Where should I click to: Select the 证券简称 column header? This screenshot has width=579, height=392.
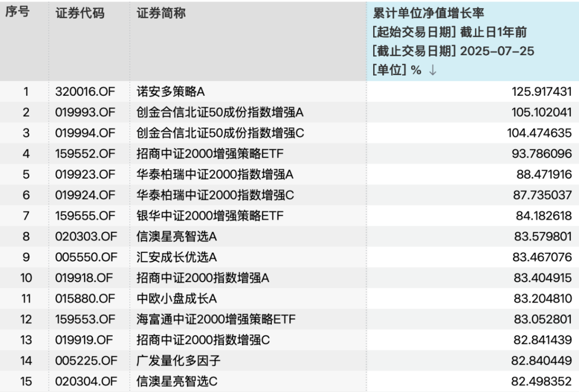[161, 13]
